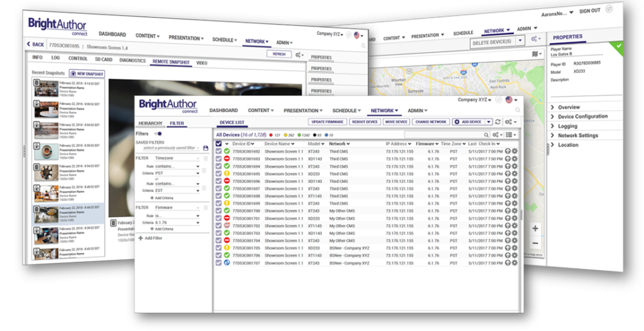Open Add Device dropdown arrow
The width and height of the screenshot is (644, 331).
pos(488,121)
